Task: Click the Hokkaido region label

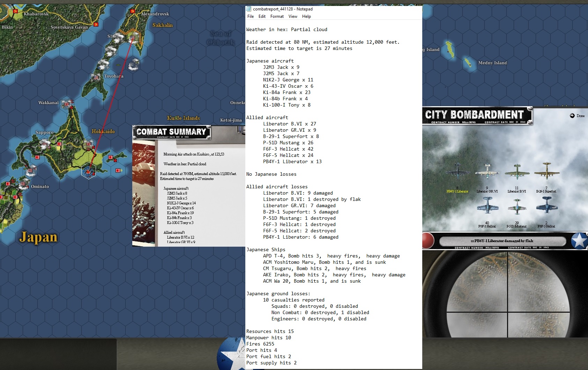Action: pos(103,131)
